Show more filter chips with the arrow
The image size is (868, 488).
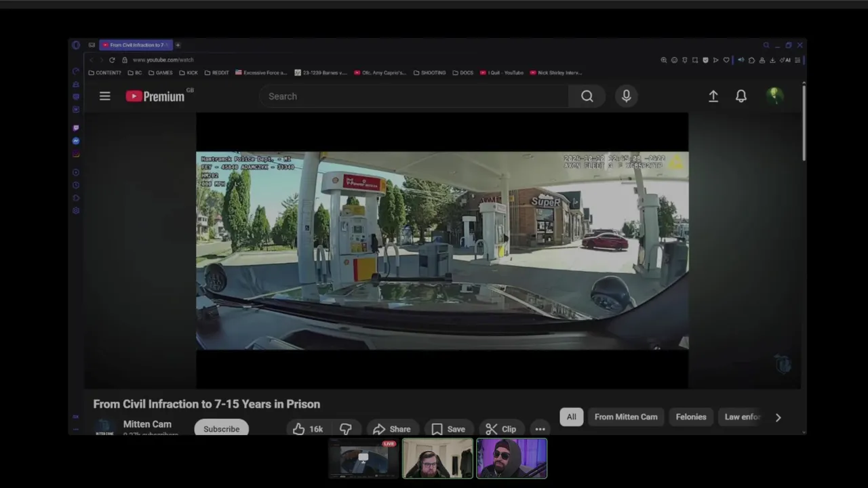(x=778, y=418)
